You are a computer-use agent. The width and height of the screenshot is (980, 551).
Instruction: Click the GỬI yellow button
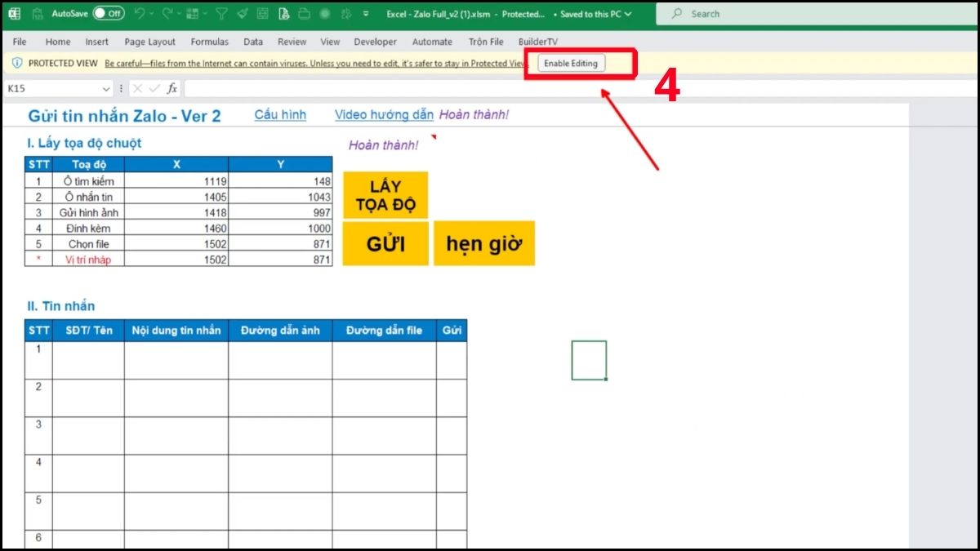click(385, 243)
